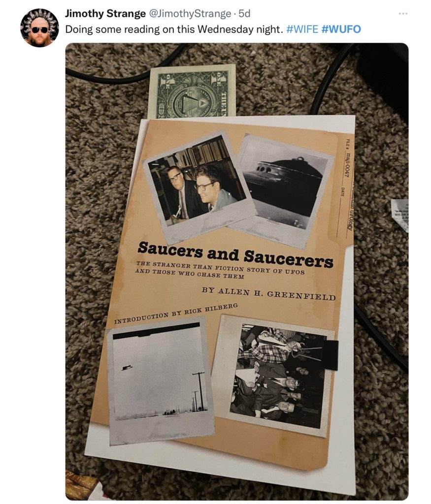Click the 5d timestamp of the tweet
Screen dimensions: 431x504
(x=244, y=13)
